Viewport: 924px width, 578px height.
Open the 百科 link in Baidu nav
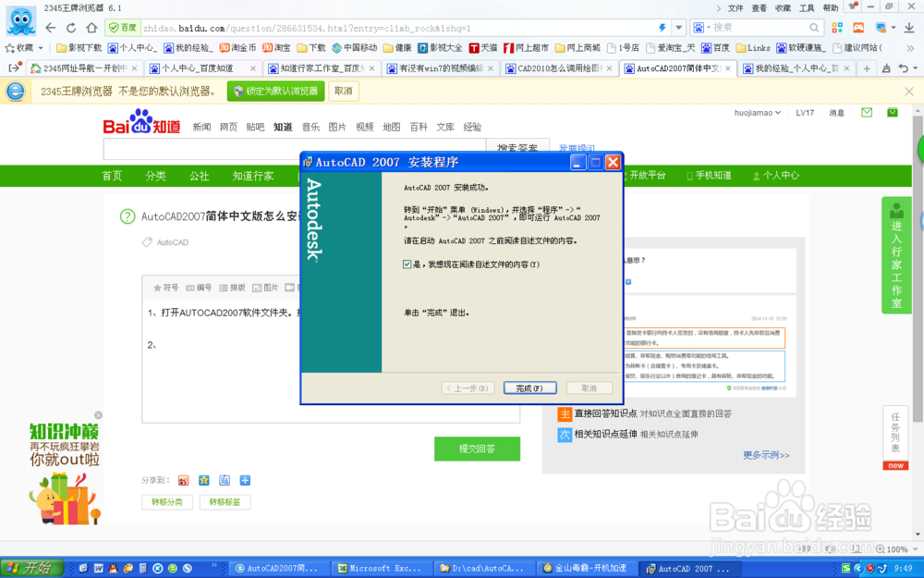[x=419, y=127]
